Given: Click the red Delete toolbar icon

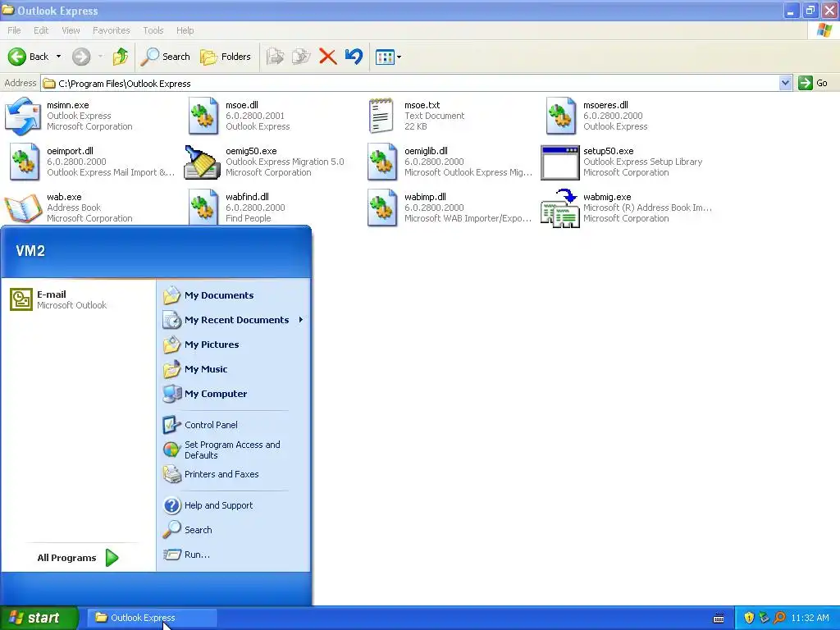Looking at the screenshot, I should click(x=327, y=57).
